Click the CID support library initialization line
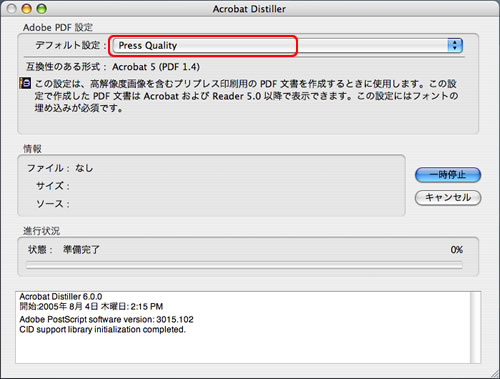The image size is (500, 379). [102, 329]
